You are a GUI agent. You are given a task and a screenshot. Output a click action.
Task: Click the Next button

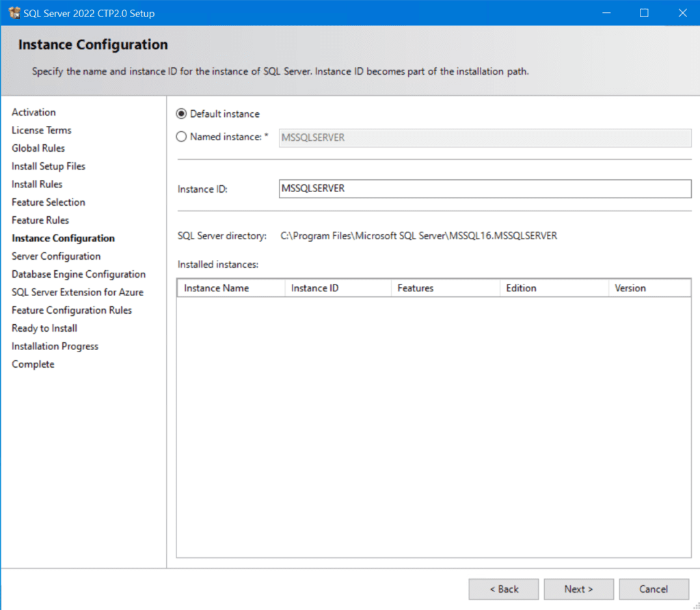tap(578, 589)
